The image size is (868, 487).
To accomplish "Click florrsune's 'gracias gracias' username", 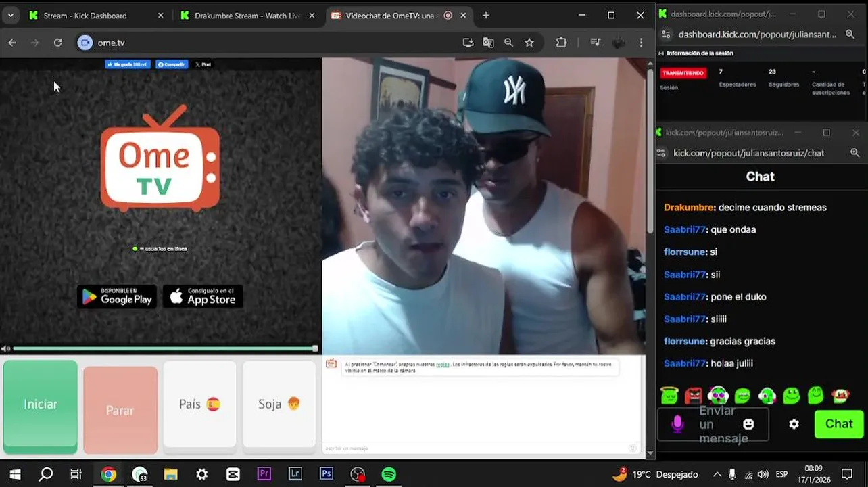I will [x=685, y=342].
